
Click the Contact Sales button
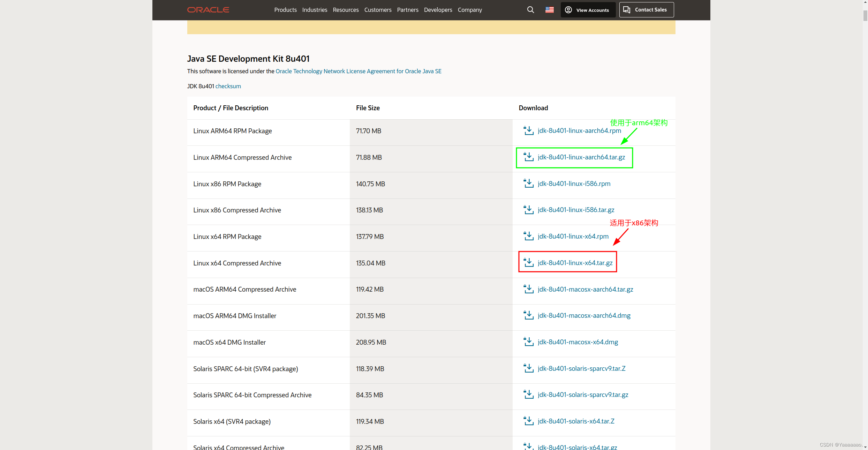pos(646,10)
